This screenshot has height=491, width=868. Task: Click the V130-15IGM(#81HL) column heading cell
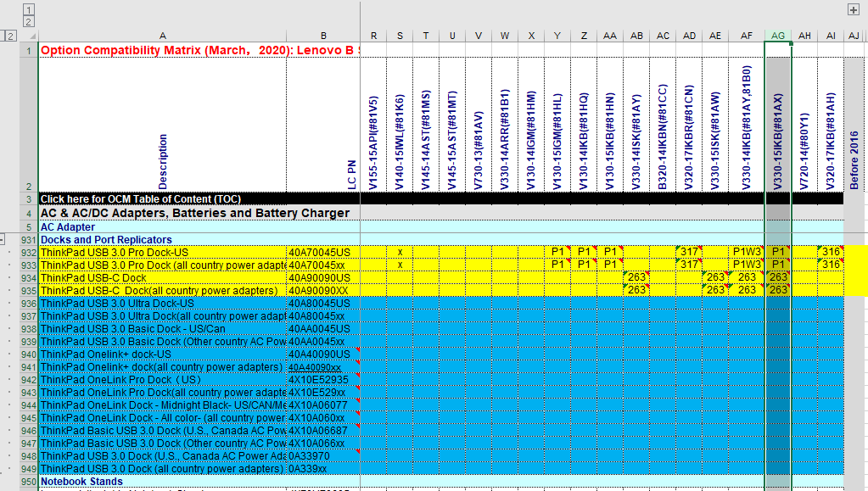pyautogui.click(x=557, y=125)
